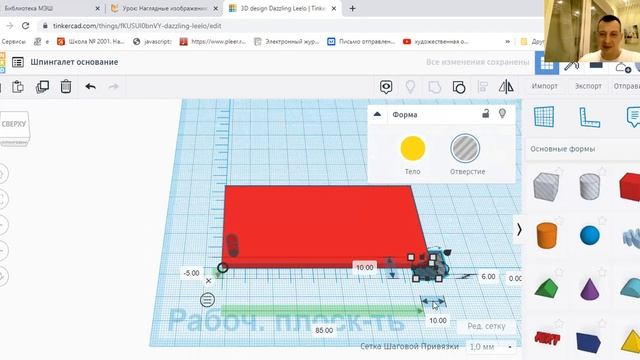Viewport: 640px width, 360px height.
Task: Toggle Show all lightbulb in toolbar
Action: (x=410, y=87)
